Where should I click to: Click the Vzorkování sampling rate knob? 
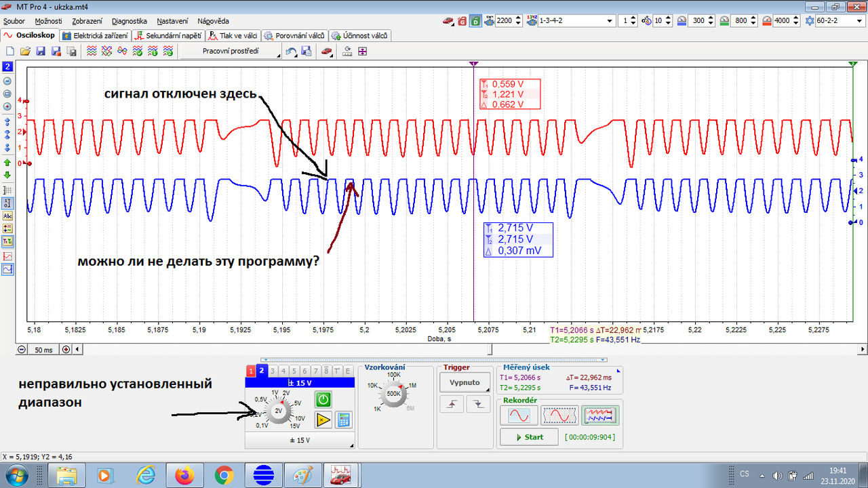tap(393, 393)
